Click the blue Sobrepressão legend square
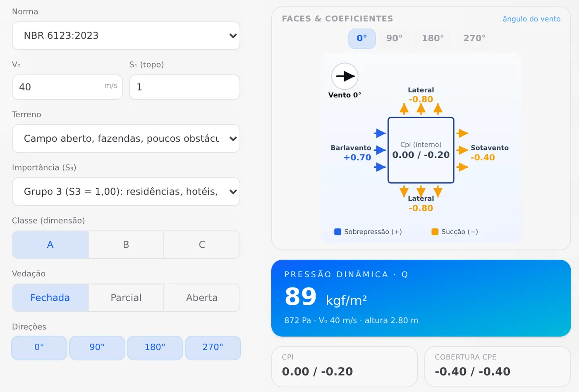Image resolution: width=579 pixels, height=392 pixels. 337,232
